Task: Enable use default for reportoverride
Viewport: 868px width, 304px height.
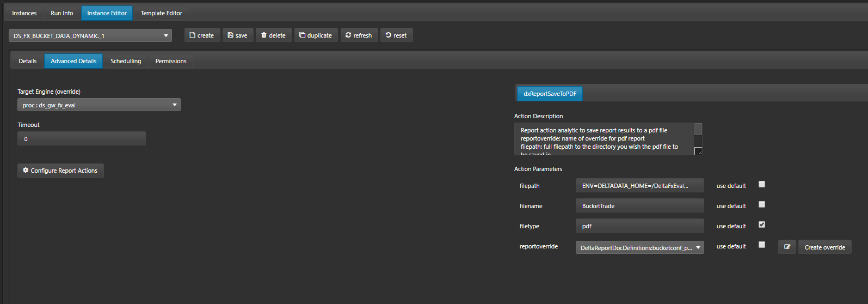Action: pos(762,245)
